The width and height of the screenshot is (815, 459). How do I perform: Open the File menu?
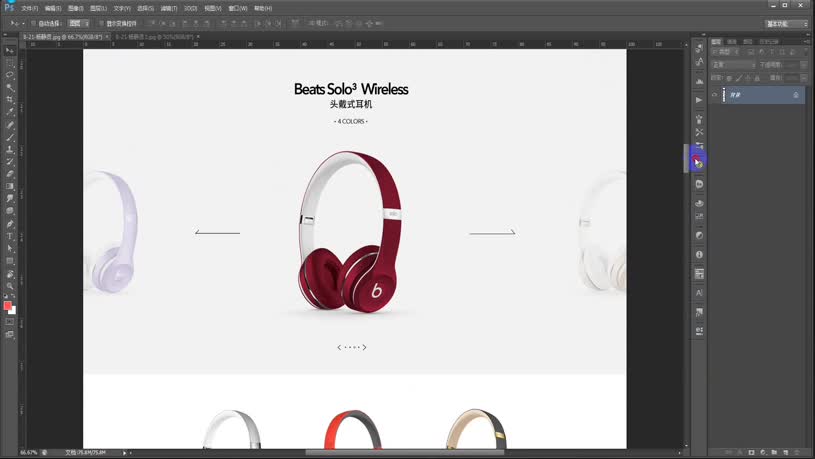(30, 8)
